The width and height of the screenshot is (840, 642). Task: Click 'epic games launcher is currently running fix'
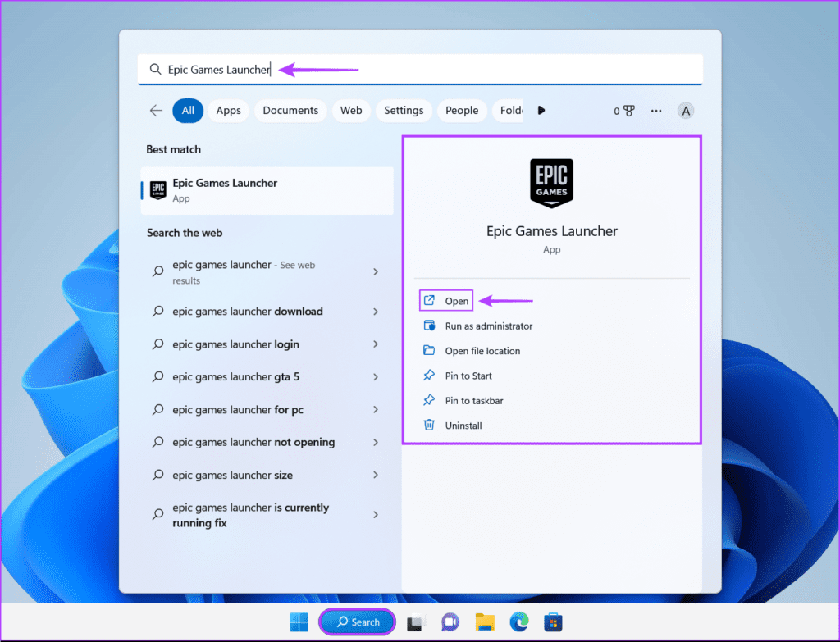(x=267, y=515)
